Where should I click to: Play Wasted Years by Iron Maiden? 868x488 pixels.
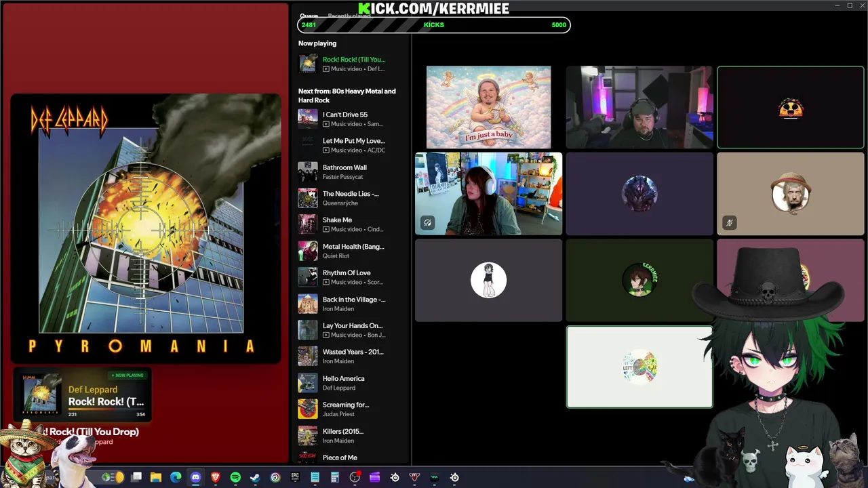tap(352, 357)
